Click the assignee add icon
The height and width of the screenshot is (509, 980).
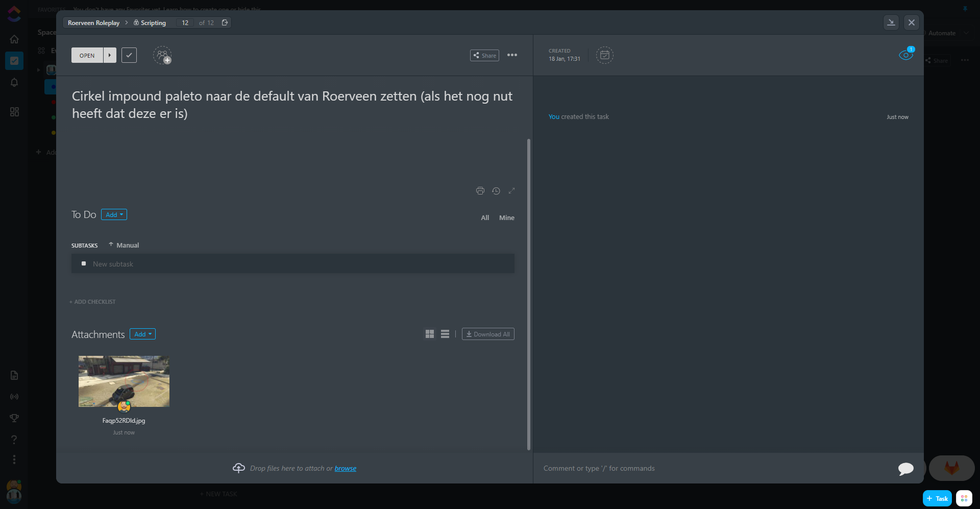[162, 55]
